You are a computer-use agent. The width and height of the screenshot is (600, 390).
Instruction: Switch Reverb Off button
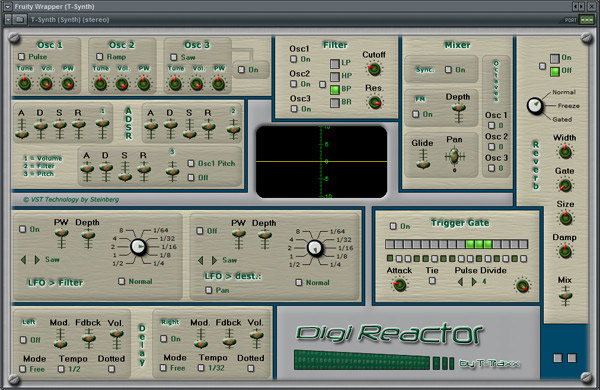[555, 72]
